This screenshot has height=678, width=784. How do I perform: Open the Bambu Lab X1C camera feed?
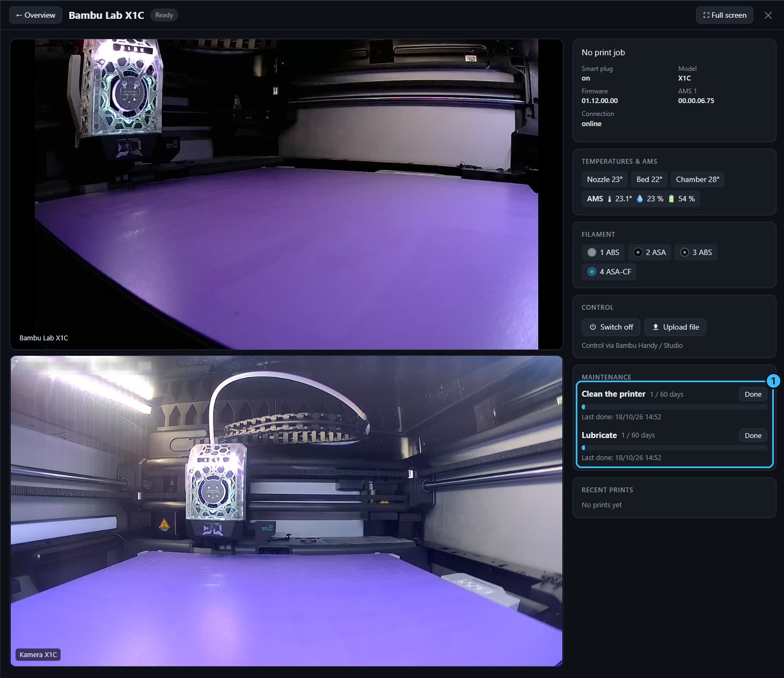[287, 194]
